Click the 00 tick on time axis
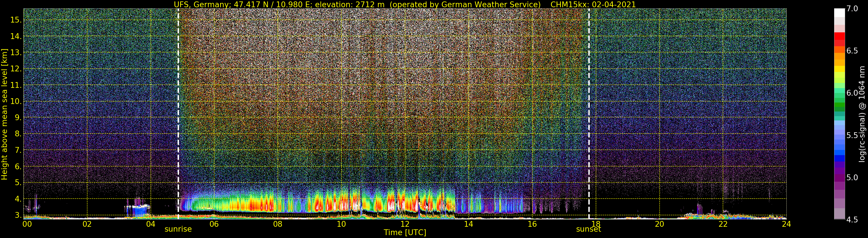Screen dimensions: 868x238 (x=27, y=224)
